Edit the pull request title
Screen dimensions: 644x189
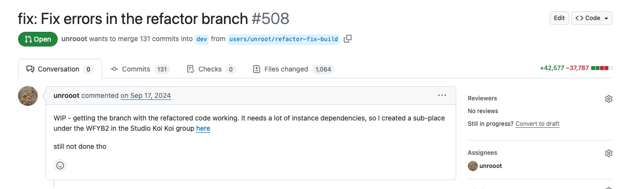tap(559, 18)
